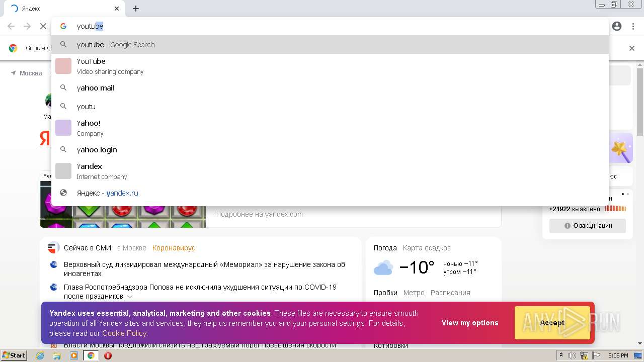Click the search icon beside 'yahoo mail'
644x362 pixels.
click(63, 87)
